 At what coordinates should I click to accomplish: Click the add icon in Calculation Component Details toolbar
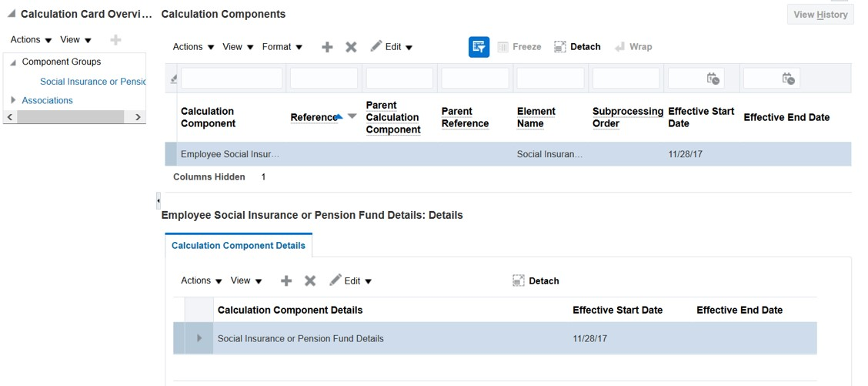(286, 281)
